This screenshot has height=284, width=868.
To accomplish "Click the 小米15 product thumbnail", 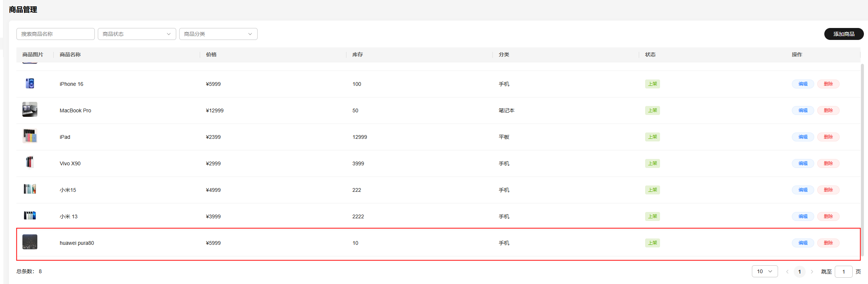I will click(x=30, y=189).
